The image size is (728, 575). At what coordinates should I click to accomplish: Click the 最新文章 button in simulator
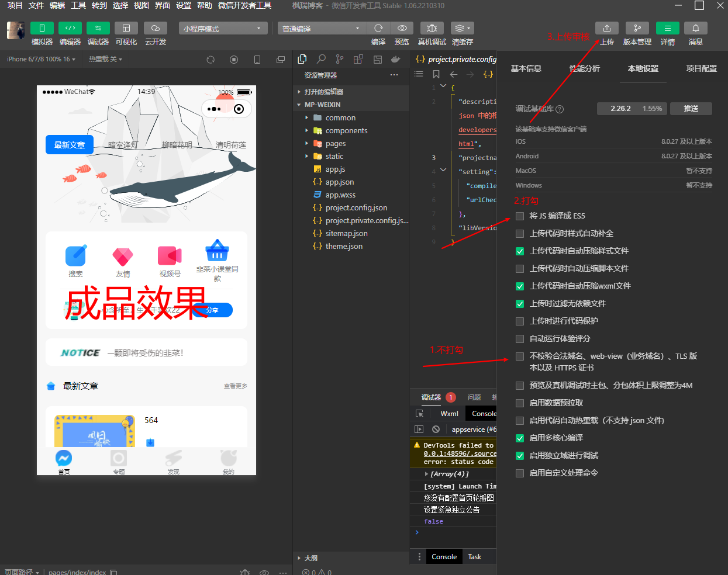click(x=70, y=145)
